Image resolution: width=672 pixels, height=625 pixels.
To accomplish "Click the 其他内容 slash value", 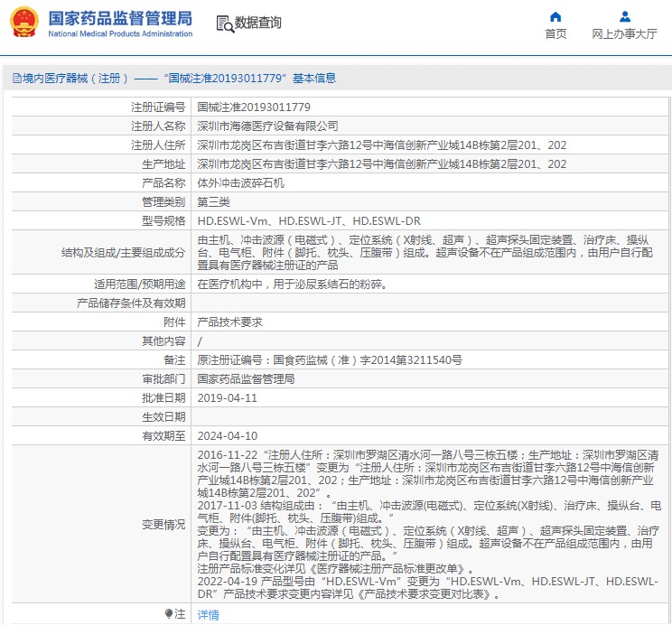I will 200,341.
